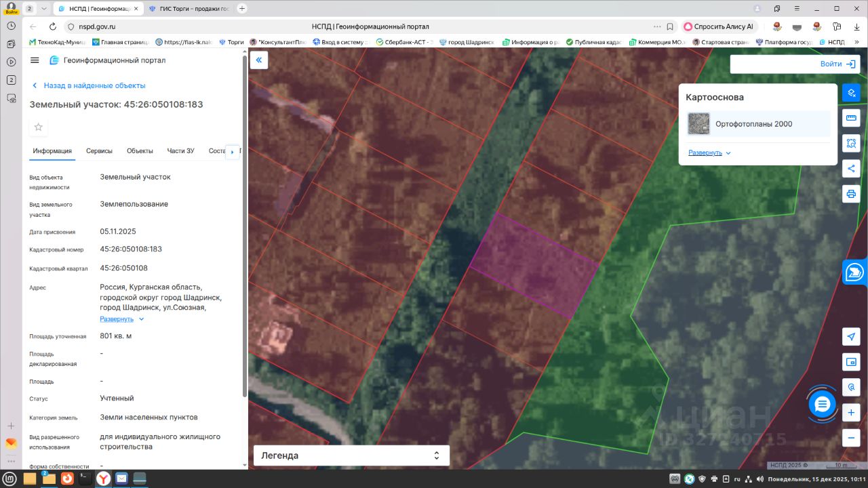Add parcel to favorites star

(x=39, y=127)
